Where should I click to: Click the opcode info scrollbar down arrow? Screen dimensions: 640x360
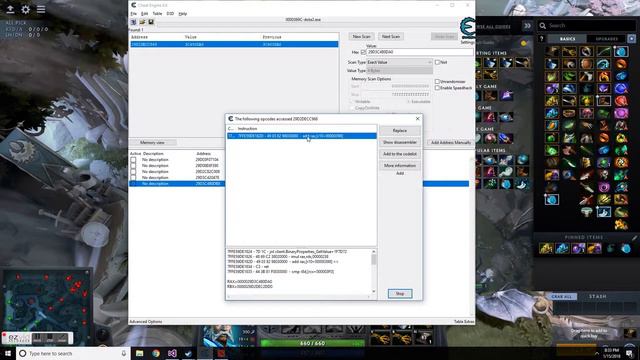point(373,291)
